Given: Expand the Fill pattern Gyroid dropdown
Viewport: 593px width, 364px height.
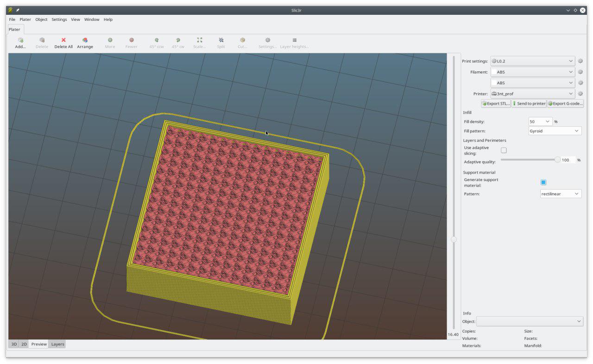Looking at the screenshot, I should tap(555, 131).
